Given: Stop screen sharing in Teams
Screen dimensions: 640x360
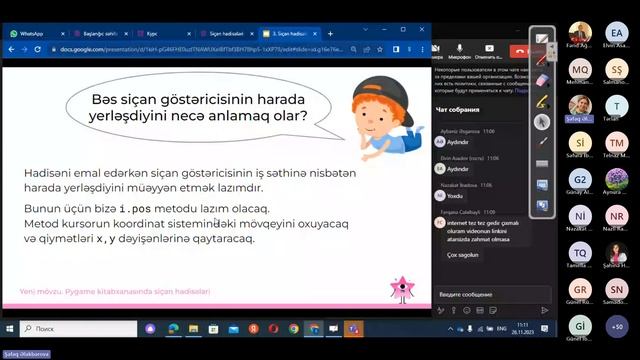Looking at the screenshot, I should tap(489, 51).
